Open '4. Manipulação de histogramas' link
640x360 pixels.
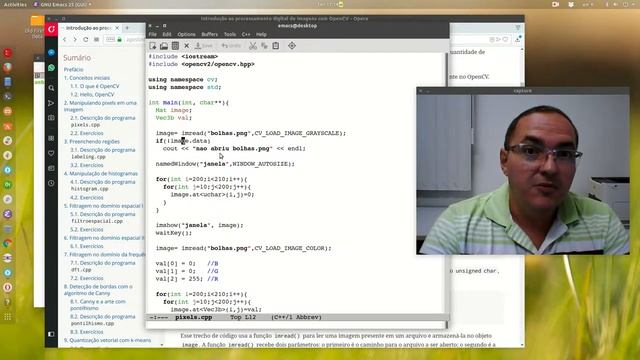pos(101,173)
